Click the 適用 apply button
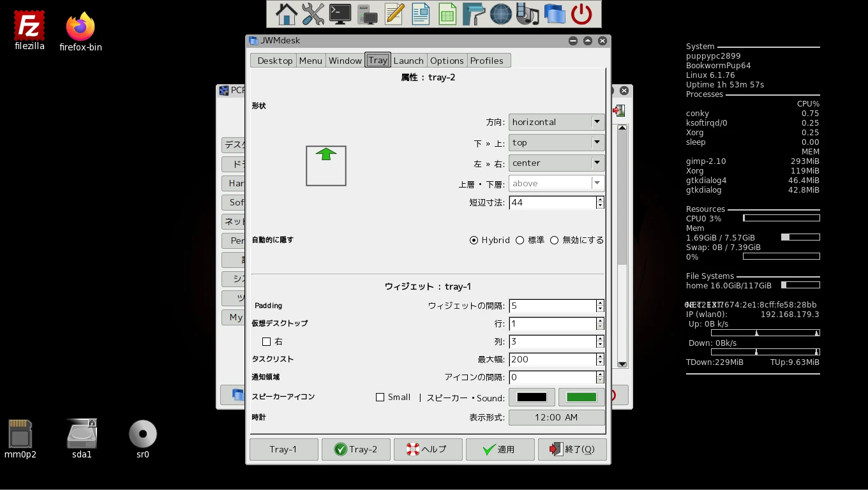Viewport: 868px width, 490px height. 500,449
